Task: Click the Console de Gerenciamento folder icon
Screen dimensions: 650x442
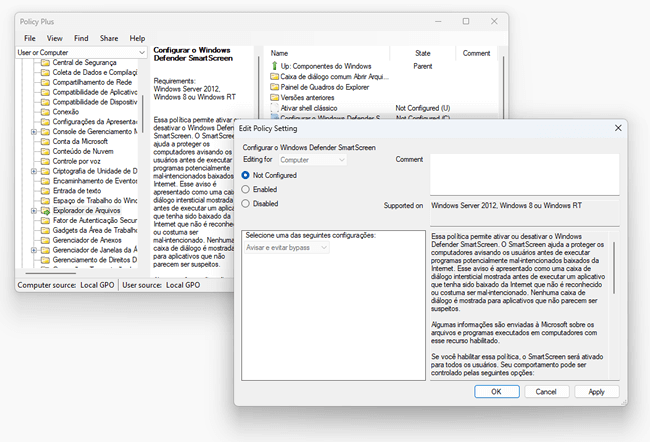Action: coord(46,132)
